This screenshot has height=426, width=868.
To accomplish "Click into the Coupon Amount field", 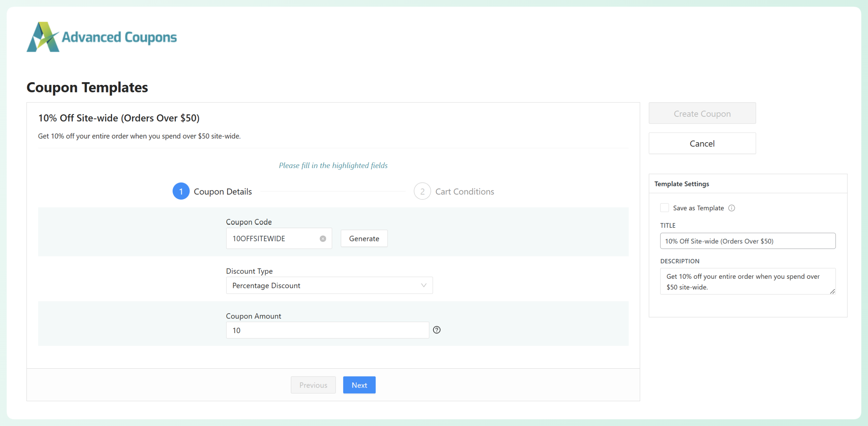I will pyautogui.click(x=327, y=330).
